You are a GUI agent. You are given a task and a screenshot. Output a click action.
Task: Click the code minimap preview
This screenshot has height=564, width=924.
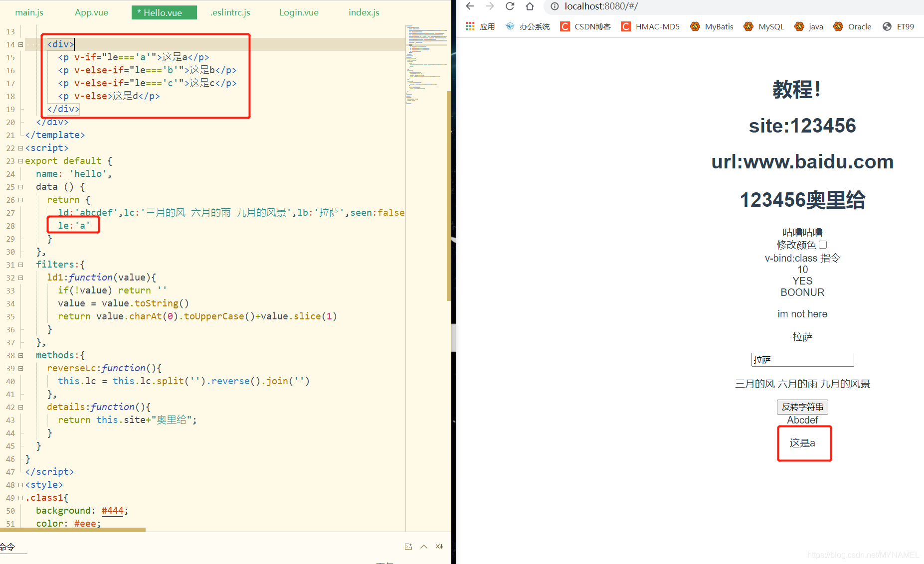pos(426,65)
